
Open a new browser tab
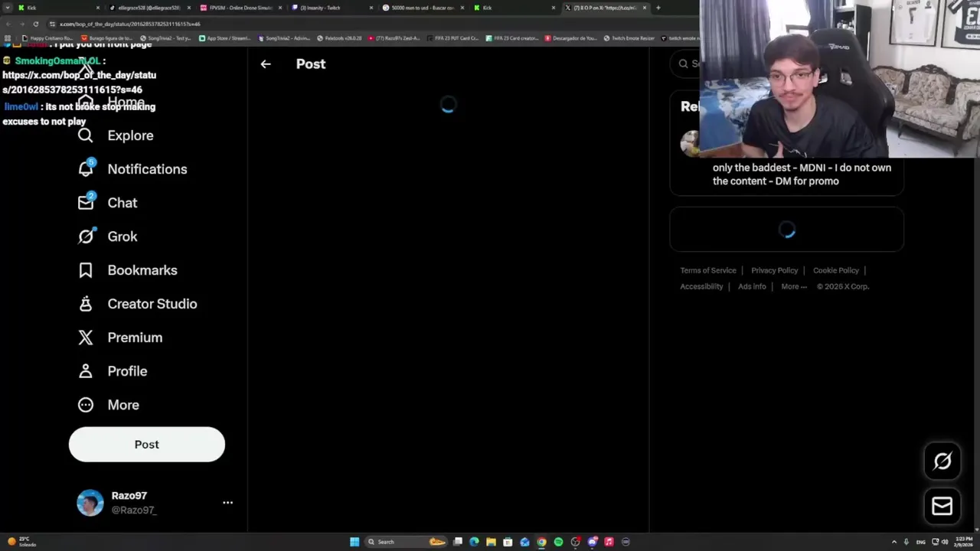[658, 8]
